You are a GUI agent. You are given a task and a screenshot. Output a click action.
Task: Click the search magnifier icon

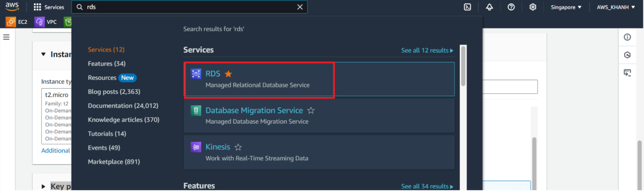coord(80,7)
